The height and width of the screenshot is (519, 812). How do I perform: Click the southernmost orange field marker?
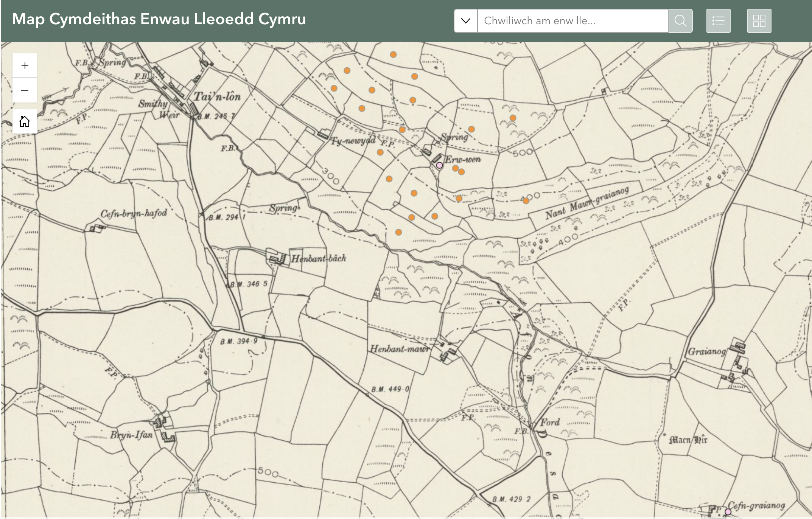coord(398,232)
